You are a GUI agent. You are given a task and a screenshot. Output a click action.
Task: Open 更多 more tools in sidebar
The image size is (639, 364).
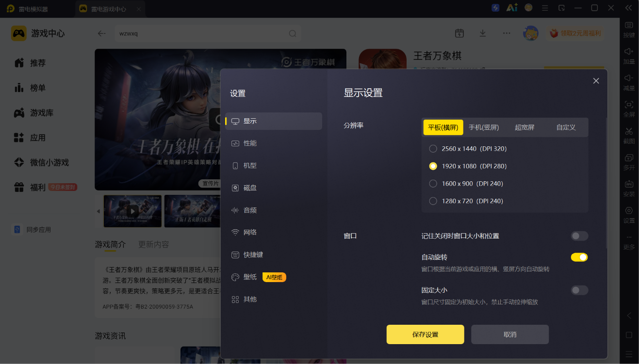pyautogui.click(x=629, y=242)
